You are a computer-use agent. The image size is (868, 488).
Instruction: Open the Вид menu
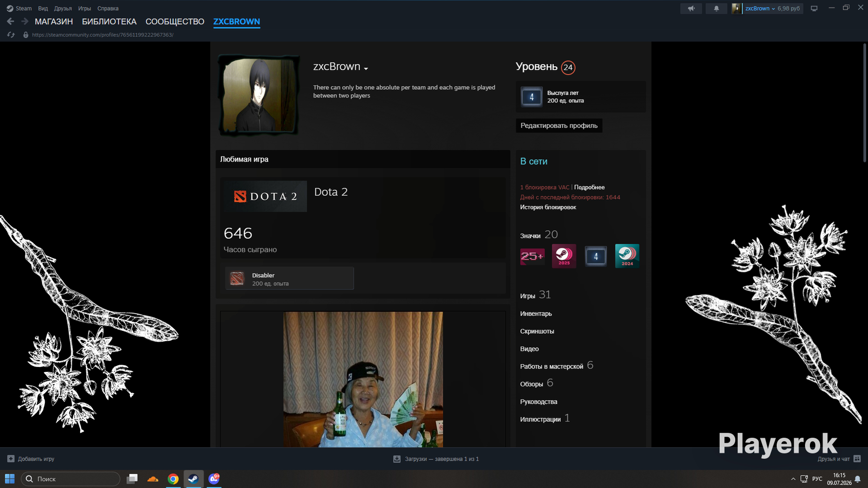click(x=43, y=8)
